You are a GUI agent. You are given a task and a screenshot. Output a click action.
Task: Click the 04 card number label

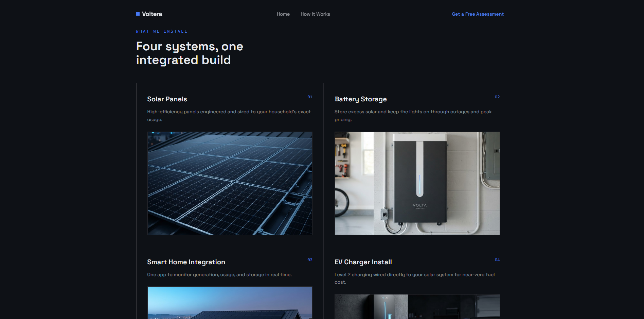pos(497,260)
